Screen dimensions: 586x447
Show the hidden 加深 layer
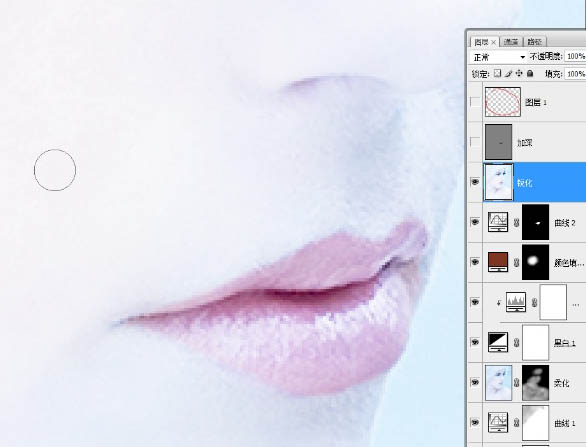coord(475,142)
